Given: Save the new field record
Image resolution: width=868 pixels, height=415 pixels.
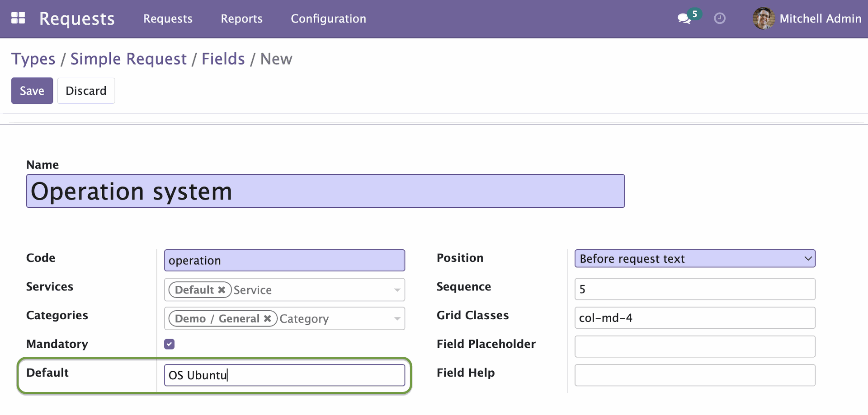Looking at the screenshot, I should (32, 90).
